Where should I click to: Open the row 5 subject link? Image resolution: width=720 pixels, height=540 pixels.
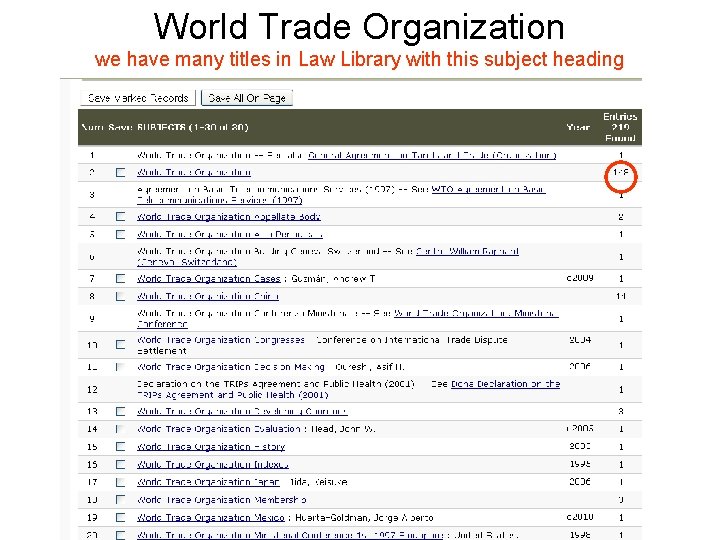230,235
